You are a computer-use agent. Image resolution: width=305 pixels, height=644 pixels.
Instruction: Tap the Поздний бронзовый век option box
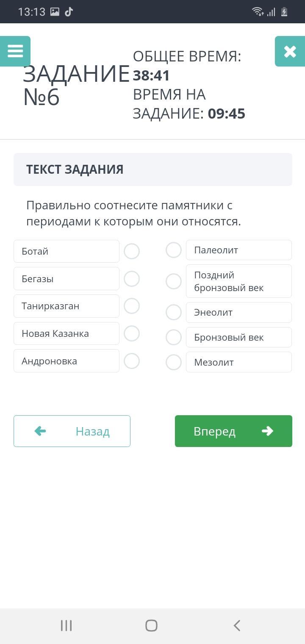click(239, 281)
